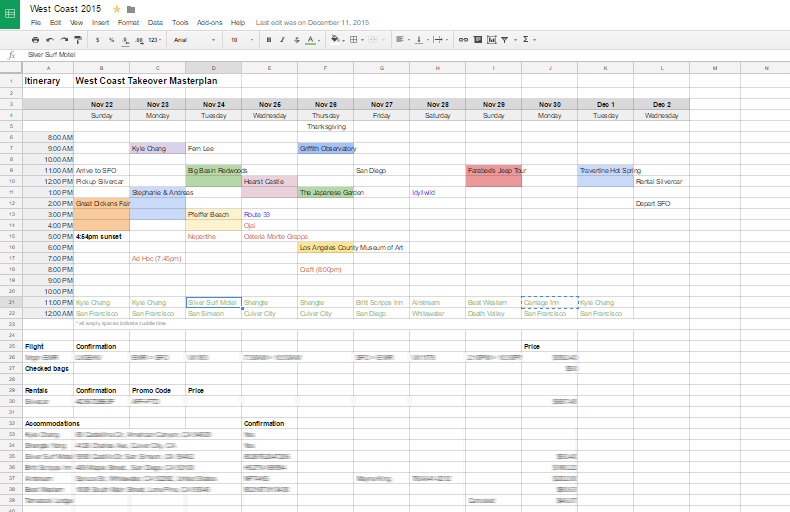Open the functions sigma dropdown
This screenshot has width=790, height=512.
(x=529, y=40)
